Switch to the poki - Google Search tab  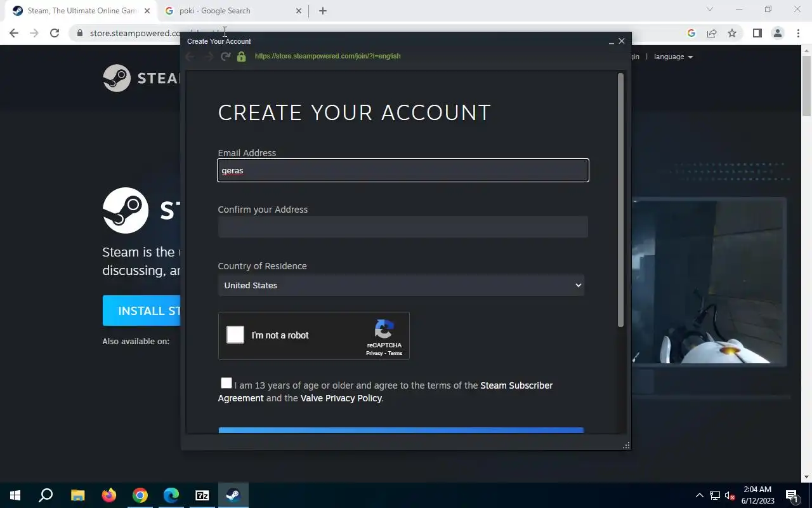click(x=232, y=11)
